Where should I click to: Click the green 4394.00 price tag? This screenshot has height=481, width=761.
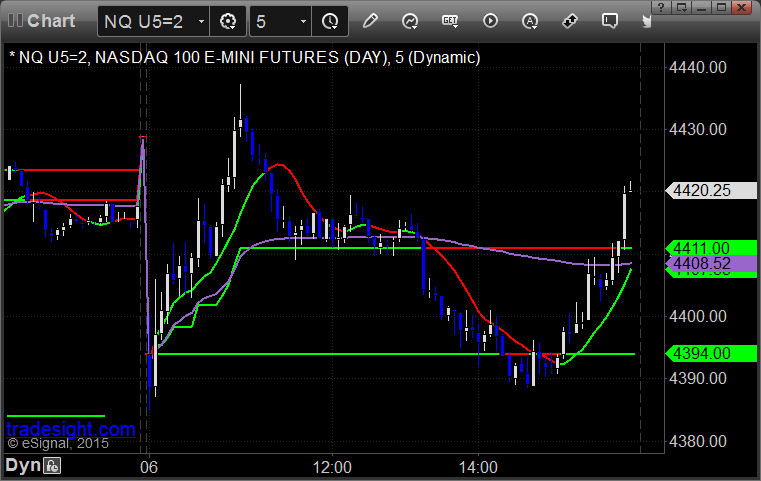tap(711, 353)
